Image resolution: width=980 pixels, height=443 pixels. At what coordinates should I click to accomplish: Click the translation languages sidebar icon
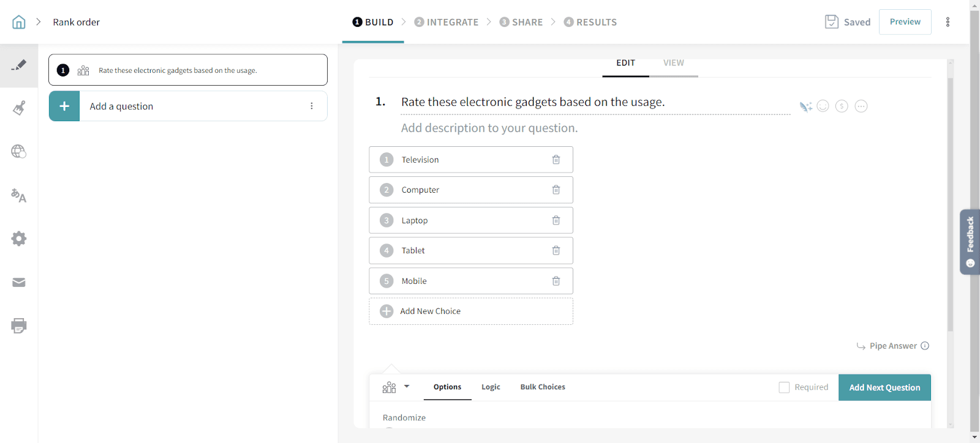pyautogui.click(x=19, y=196)
